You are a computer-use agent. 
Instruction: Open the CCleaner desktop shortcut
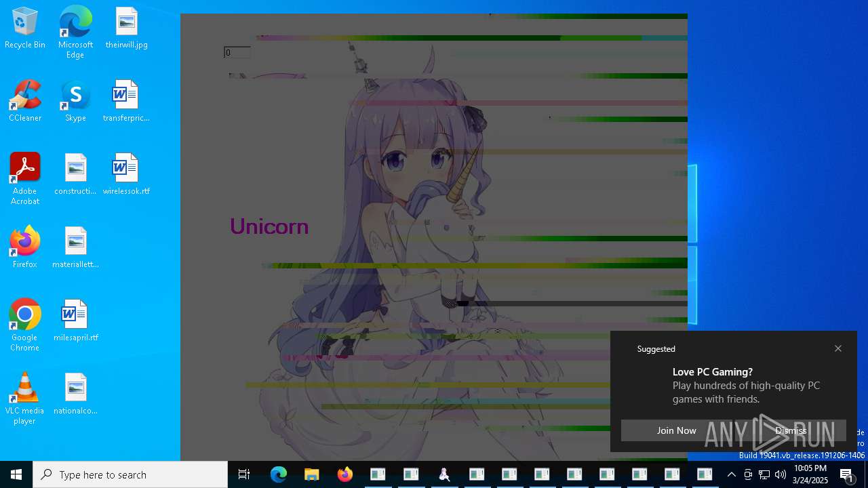25,102
